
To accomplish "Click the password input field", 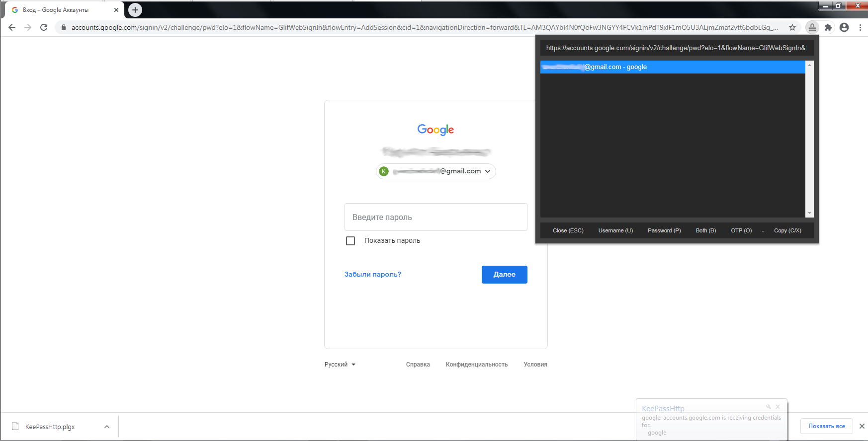I will (436, 217).
